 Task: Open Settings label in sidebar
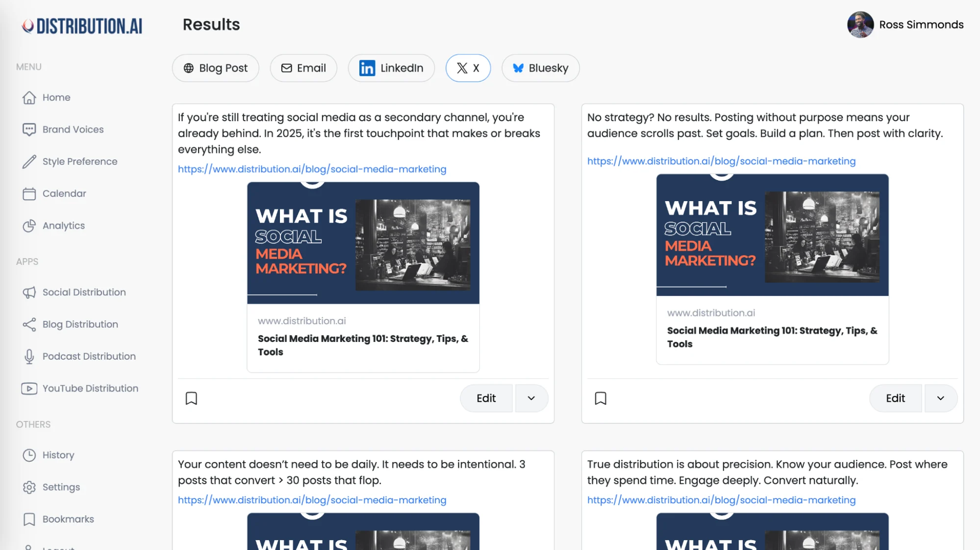point(61,487)
